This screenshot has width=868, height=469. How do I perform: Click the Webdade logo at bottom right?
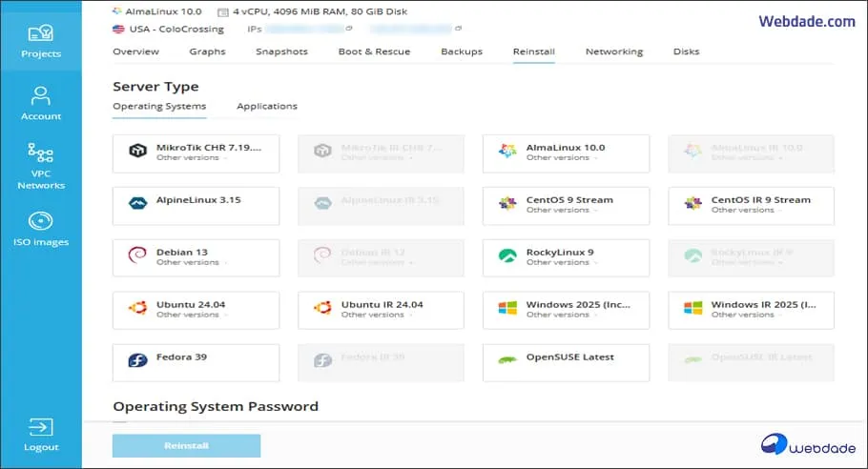coord(808,444)
